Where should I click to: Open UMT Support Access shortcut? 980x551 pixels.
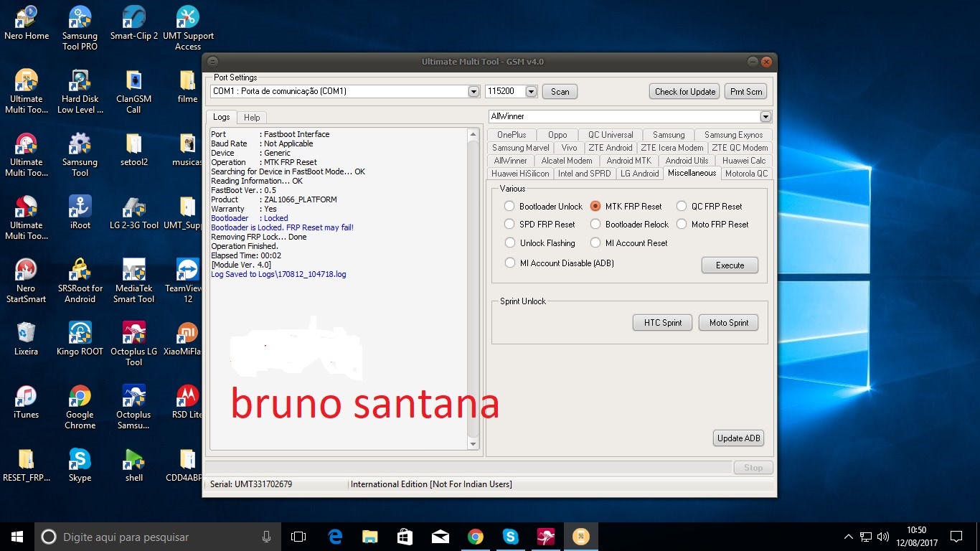(188, 28)
